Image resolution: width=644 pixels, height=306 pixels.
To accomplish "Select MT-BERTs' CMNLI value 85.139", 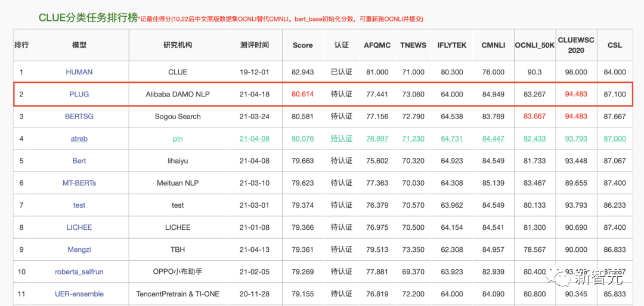I will pos(493,183).
